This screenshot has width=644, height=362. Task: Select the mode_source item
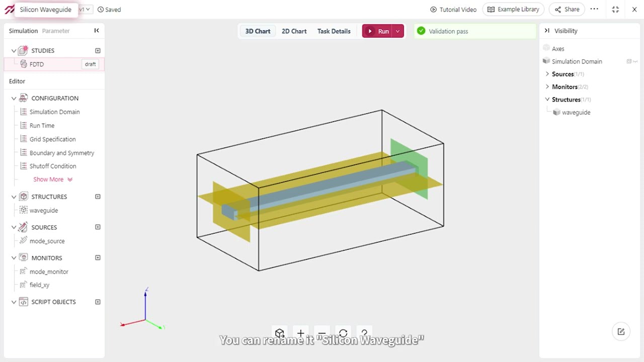[47, 241]
